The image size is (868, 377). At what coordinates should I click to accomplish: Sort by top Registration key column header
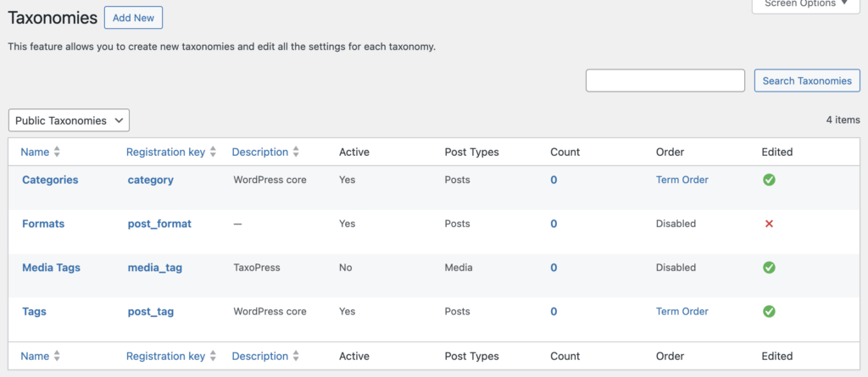pos(165,152)
